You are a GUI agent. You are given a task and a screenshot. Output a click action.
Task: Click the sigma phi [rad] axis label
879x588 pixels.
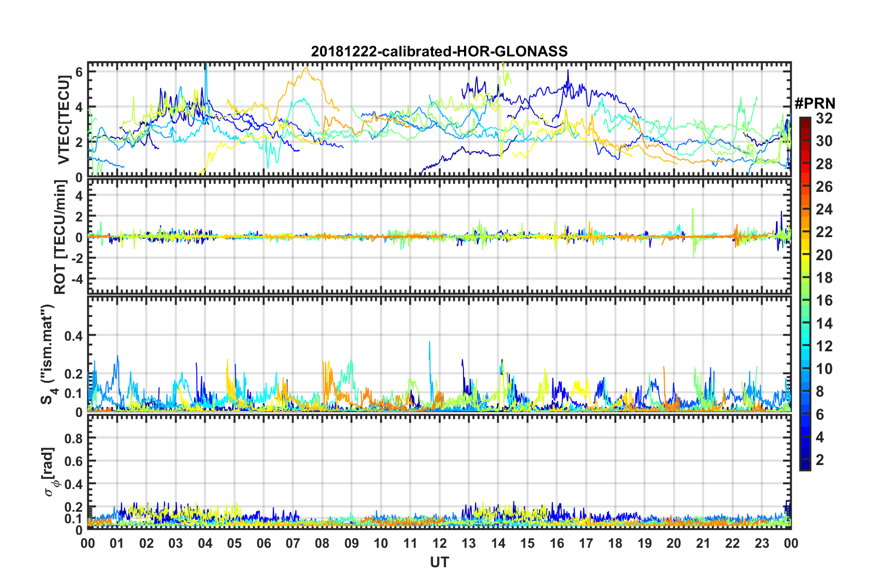pyautogui.click(x=50, y=472)
